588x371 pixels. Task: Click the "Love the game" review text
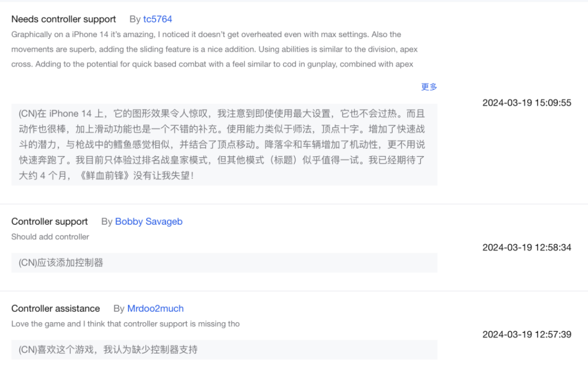click(125, 324)
